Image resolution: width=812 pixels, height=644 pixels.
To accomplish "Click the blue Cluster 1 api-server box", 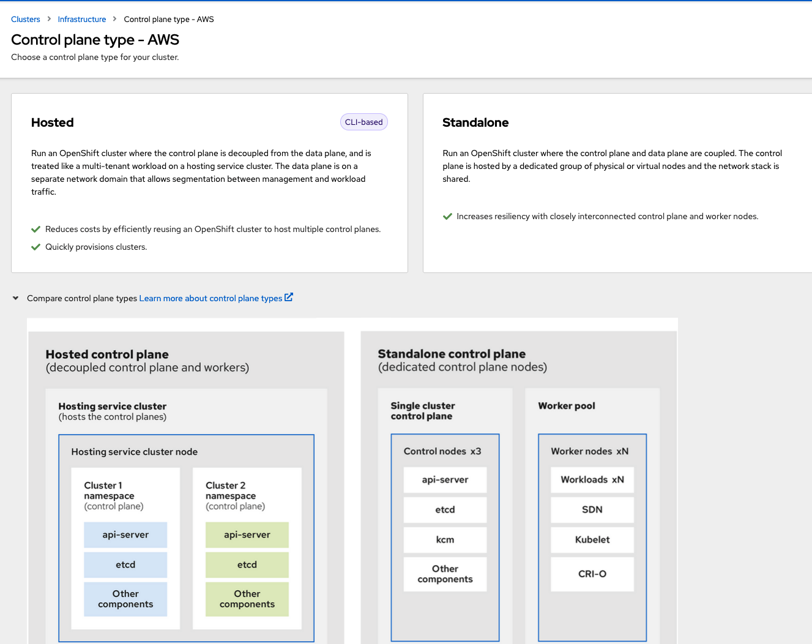I will point(125,535).
